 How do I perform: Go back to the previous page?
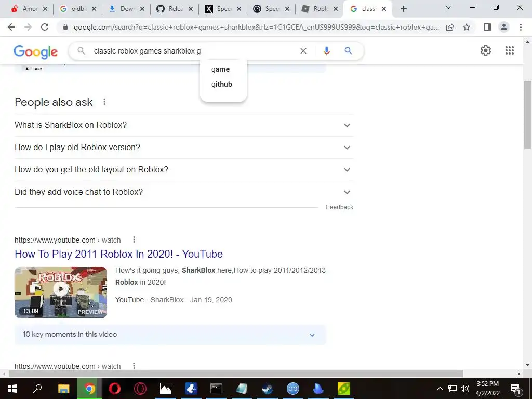pyautogui.click(x=11, y=27)
